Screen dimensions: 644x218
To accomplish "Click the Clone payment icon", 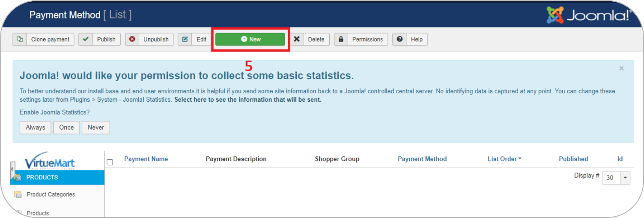I will (20, 39).
